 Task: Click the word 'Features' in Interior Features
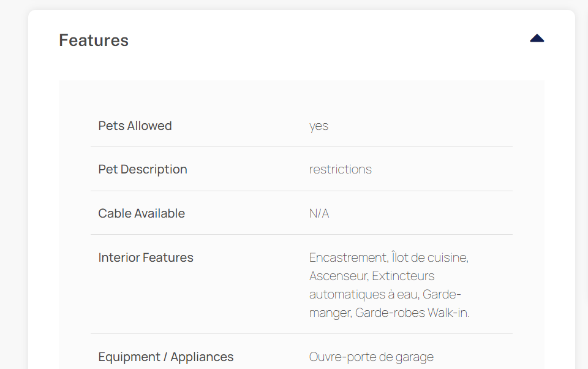click(x=168, y=257)
